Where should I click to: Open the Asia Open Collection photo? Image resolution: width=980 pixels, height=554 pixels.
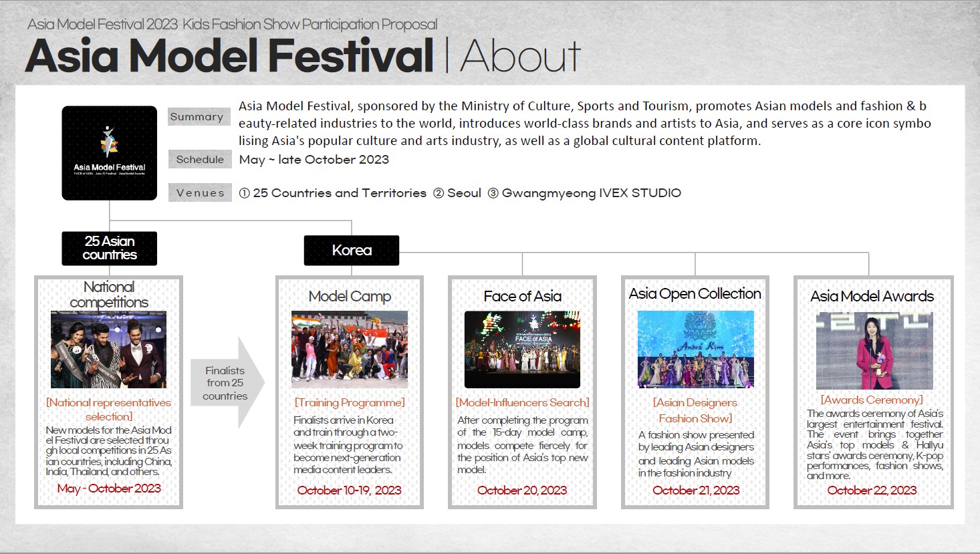click(695, 350)
